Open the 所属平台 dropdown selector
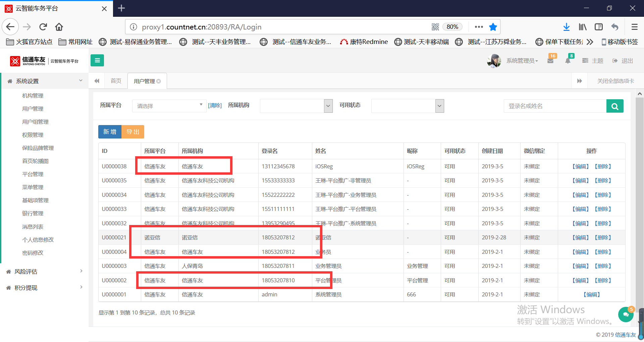The width and height of the screenshot is (644, 342). tap(169, 106)
